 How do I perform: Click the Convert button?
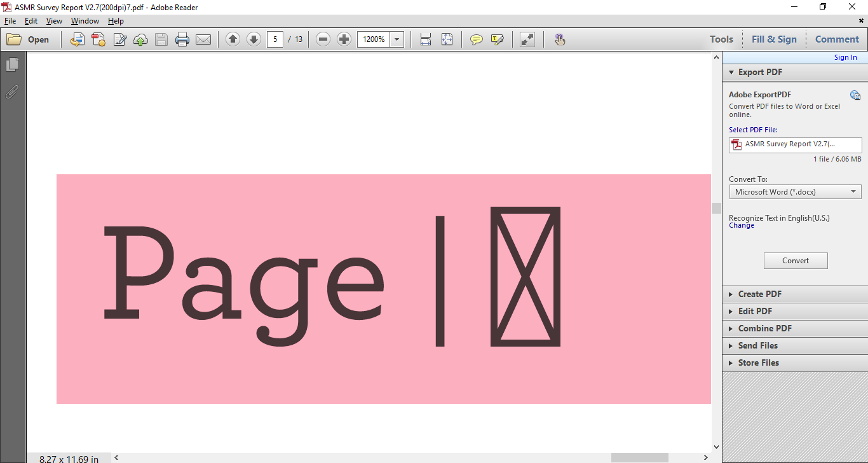tap(795, 261)
